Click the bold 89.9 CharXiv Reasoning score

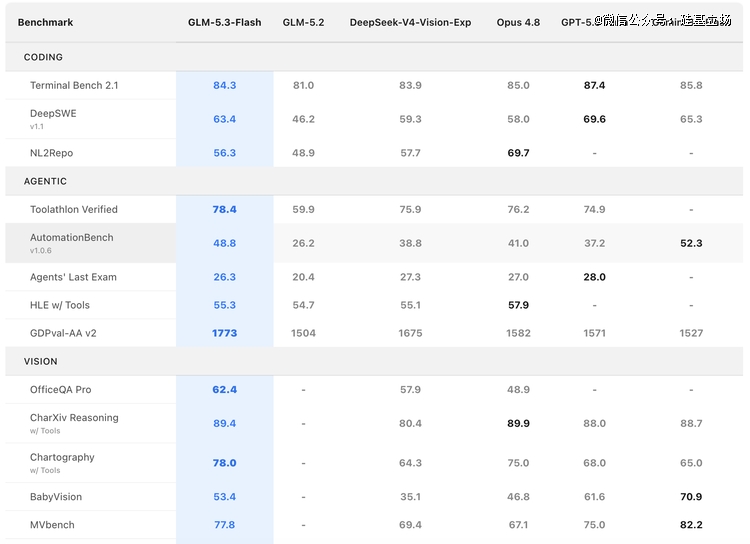(518, 423)
